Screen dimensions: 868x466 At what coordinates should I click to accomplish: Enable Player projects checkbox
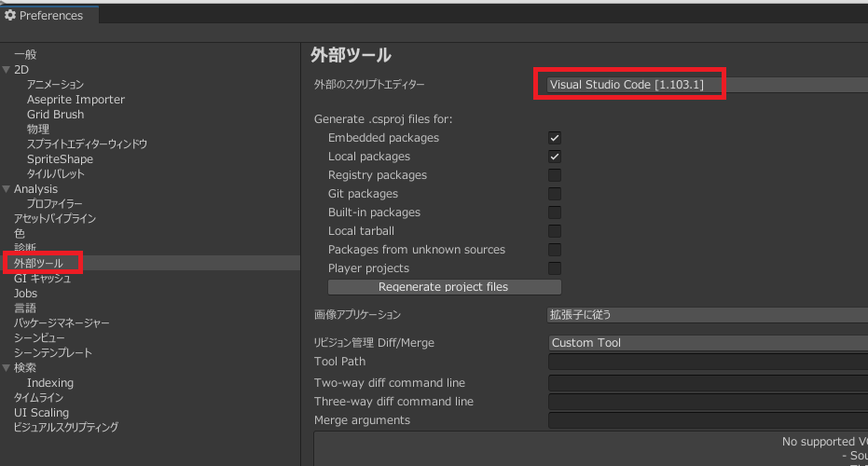point(554,268)
